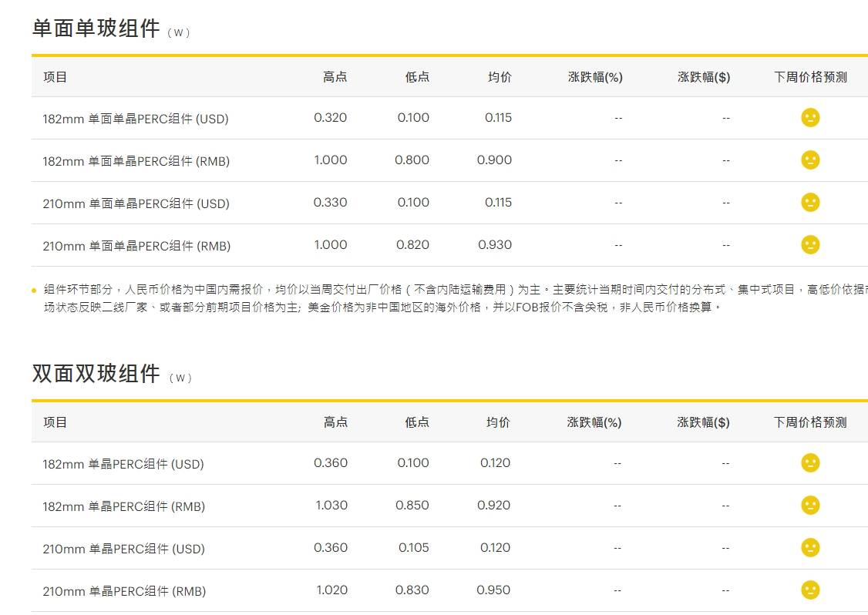Click the 0.930 average price cell
This screenshot has height=615, width=868.
pos(495,245)
